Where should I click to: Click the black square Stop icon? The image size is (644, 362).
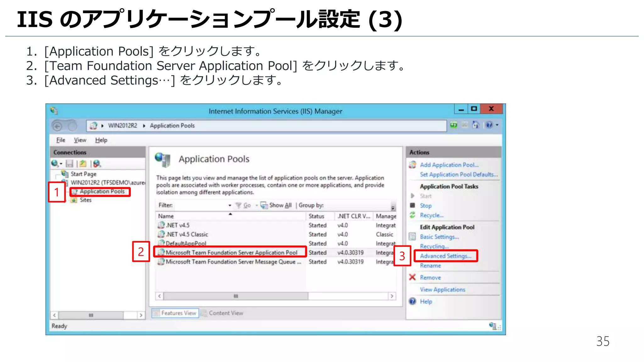pyautogui.click(x=413, y=206)
